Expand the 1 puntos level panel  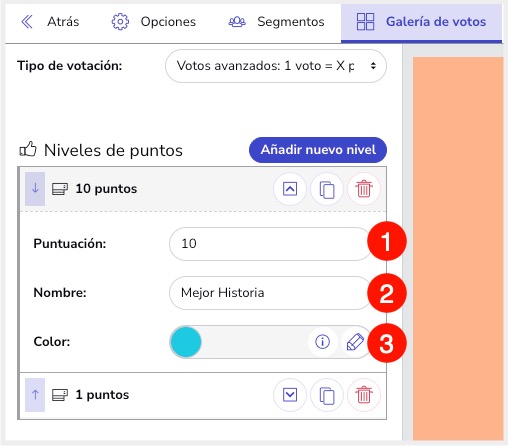290,395
